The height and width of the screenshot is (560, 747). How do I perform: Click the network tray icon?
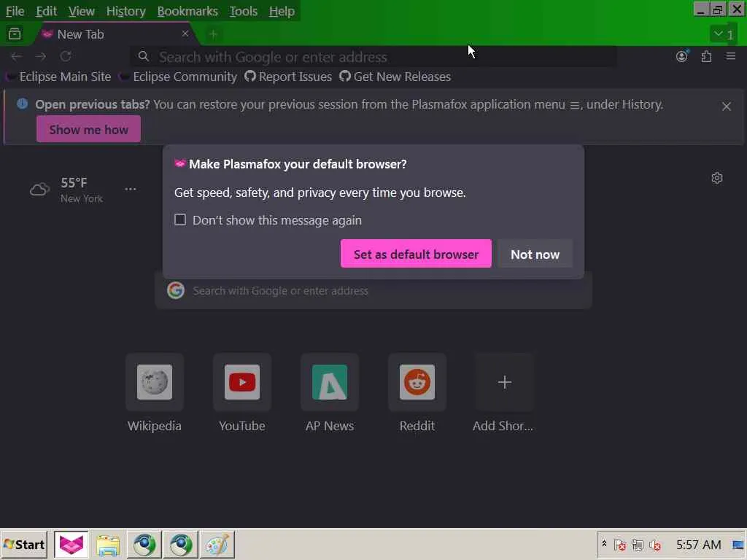[x=638, y=545]
